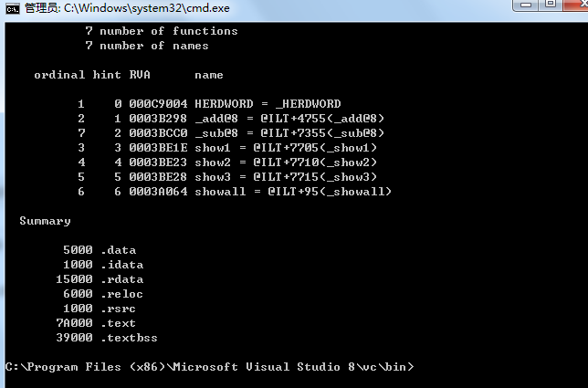Click the command prompt path line
This screenshot has width=588, height=388.
[210, 367]
